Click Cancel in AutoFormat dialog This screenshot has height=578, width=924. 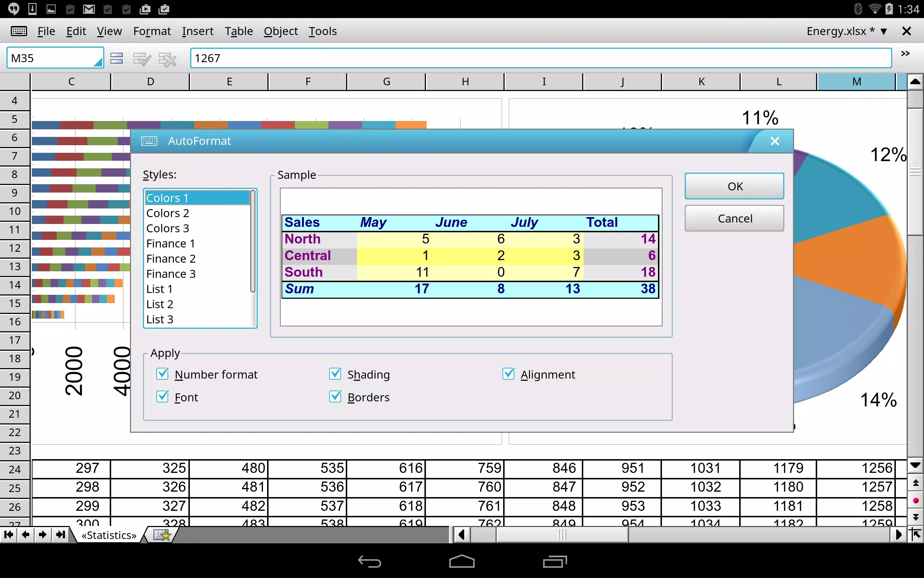point(734,218)
